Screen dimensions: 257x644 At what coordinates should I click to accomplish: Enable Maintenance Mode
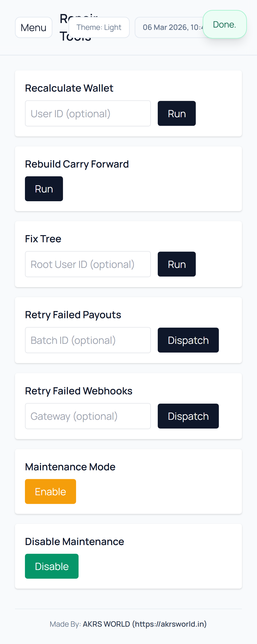click(50, 491)
